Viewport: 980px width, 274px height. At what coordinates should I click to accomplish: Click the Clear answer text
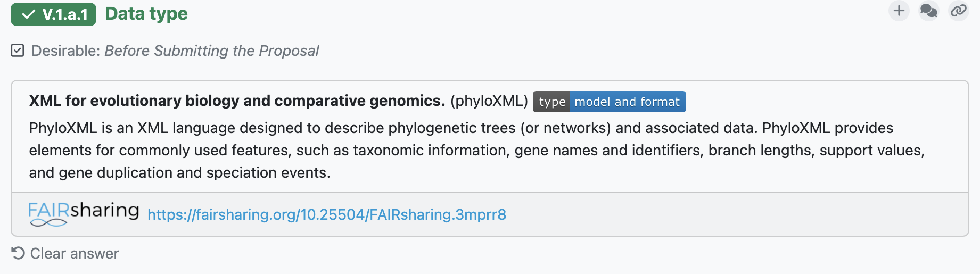(75, 253)
